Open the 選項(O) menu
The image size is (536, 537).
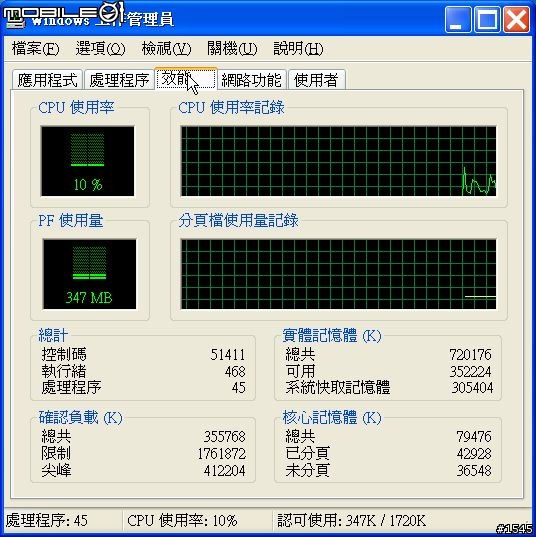pos(100,48)
